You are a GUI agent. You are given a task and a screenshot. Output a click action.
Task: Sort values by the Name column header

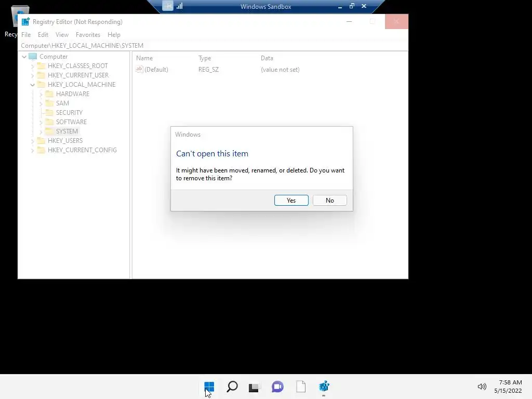point(144,58)
